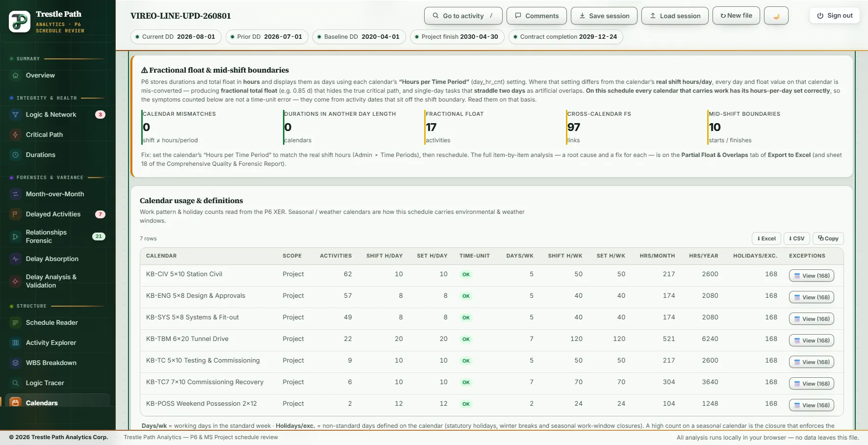Click the Relationships Forensic badge 21

99,236
